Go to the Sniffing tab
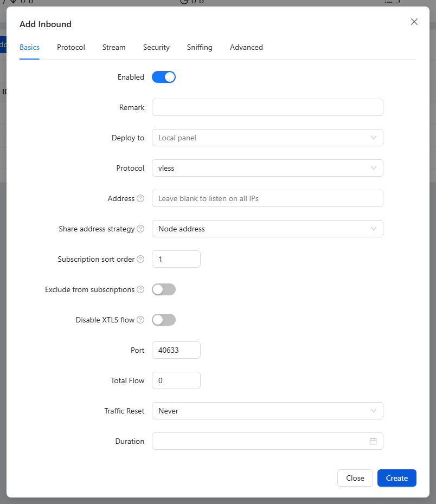 click(200, 47)
